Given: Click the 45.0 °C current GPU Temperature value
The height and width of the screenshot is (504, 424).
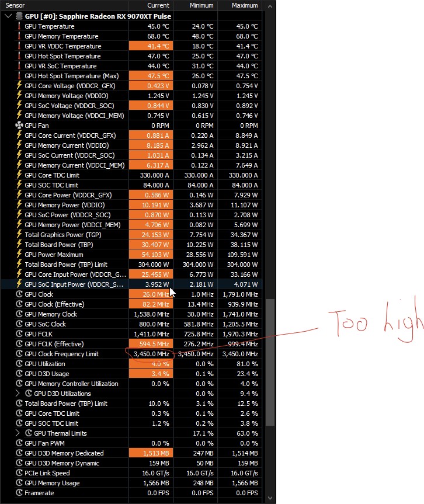Looking at the screenshot, I should point(158,26).
